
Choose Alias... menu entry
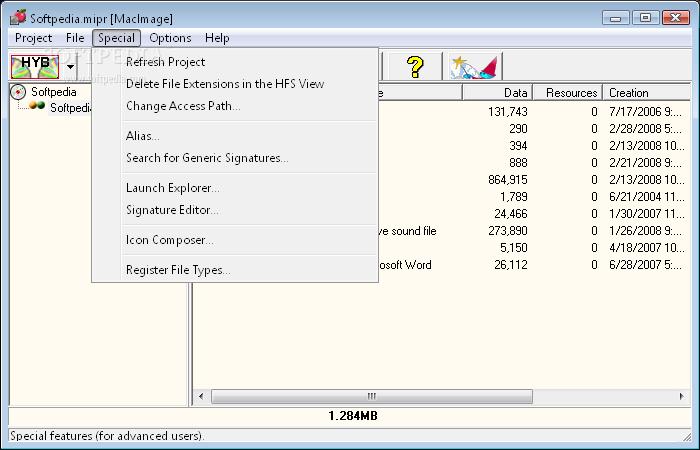click(x=235, y=136)
